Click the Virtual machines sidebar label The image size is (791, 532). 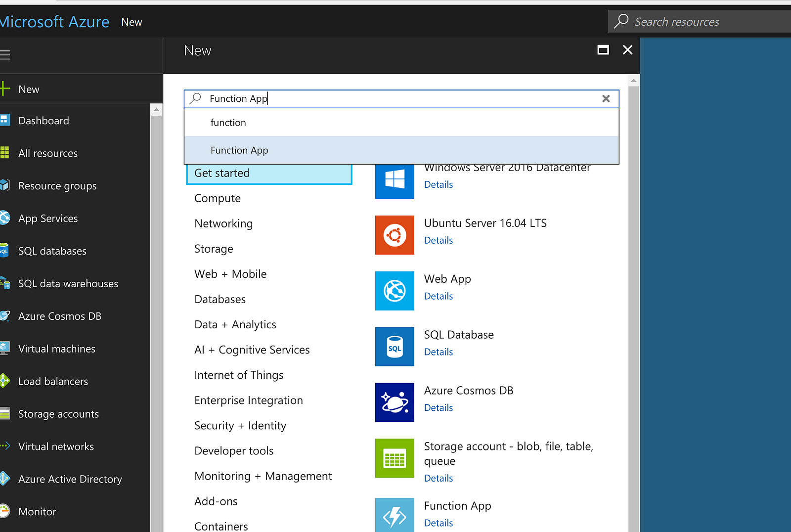pyautogui.click(x=57, y=349)
